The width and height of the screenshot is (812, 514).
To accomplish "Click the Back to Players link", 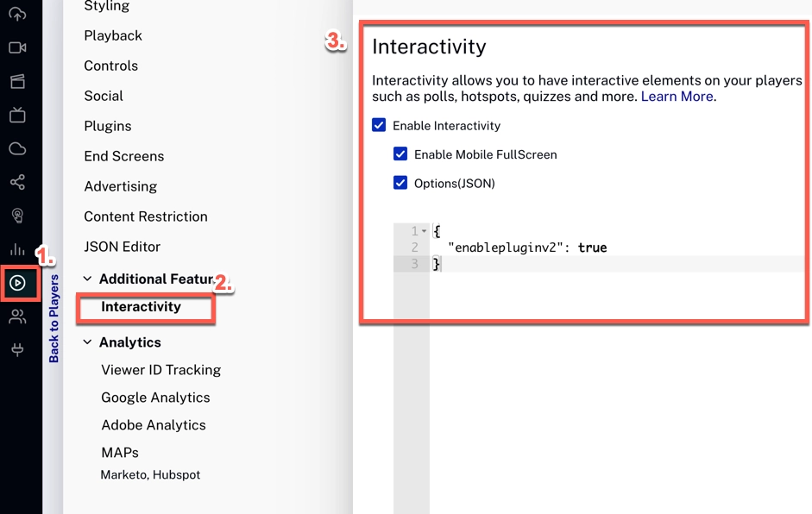I will pyautogui.click(x=54, y=319).
